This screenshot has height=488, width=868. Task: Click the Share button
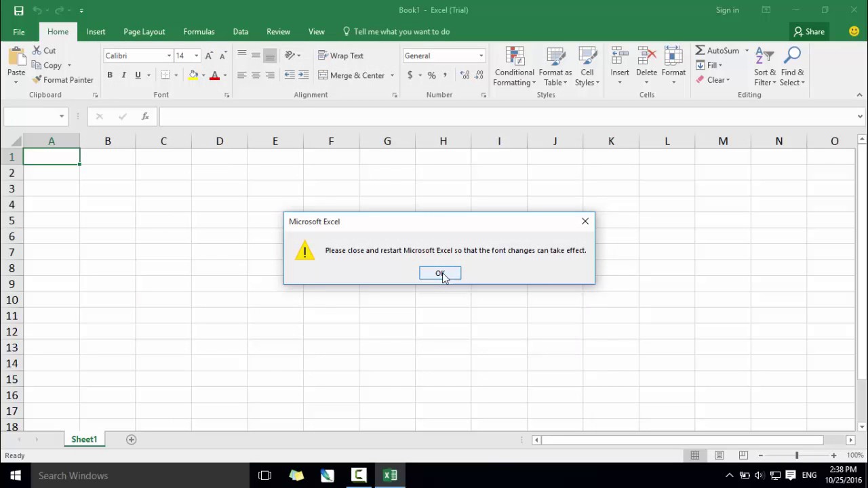point(809,32)
